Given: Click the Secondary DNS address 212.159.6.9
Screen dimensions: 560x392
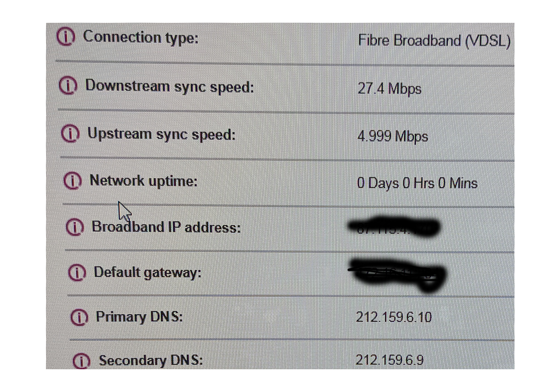Looking at the screenshot, I should (x=390, y=361).
